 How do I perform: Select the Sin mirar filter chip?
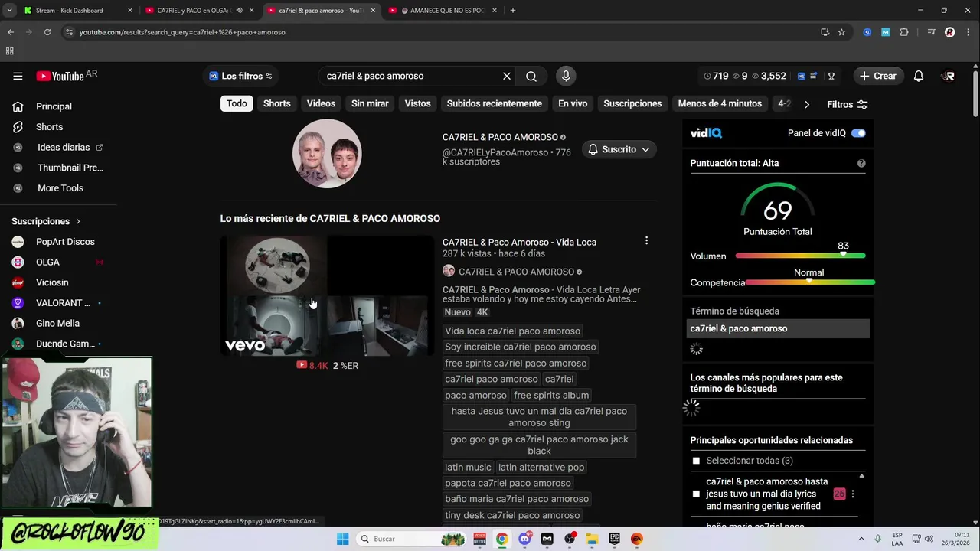370,103
